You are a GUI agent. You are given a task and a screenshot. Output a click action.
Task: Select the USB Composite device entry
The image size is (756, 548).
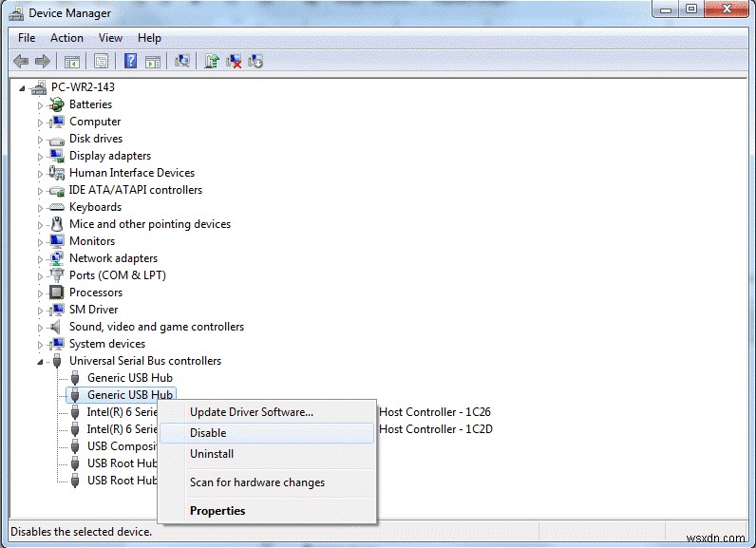click(x=122, y=446)
